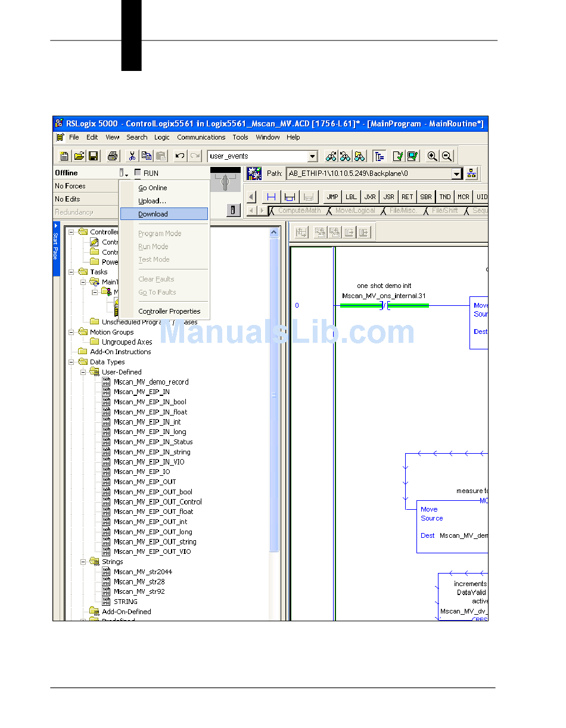
Task: Collapse the User-Defined data types node
Action: click(83, 372)
